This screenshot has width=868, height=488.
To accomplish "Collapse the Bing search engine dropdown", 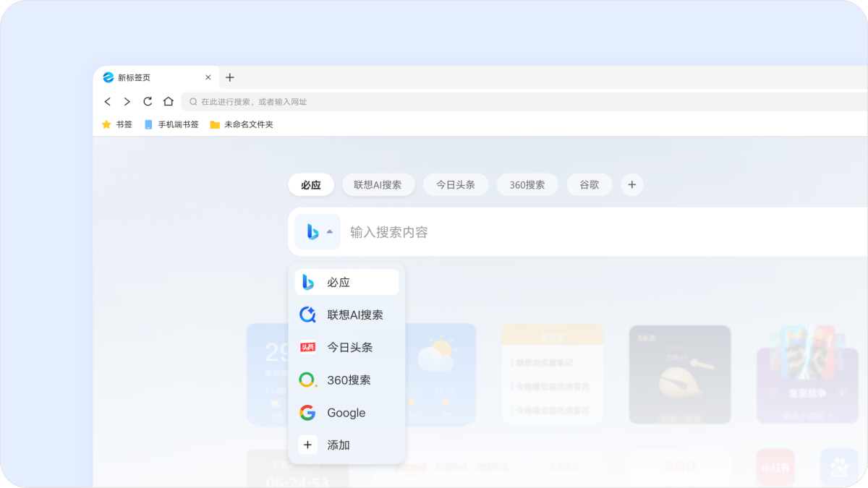I will click(318, 232).
